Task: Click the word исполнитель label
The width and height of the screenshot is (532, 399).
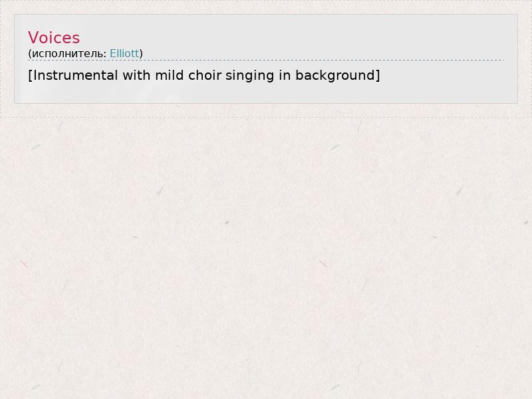Action: pyautogui.click(x=67, y=54)
